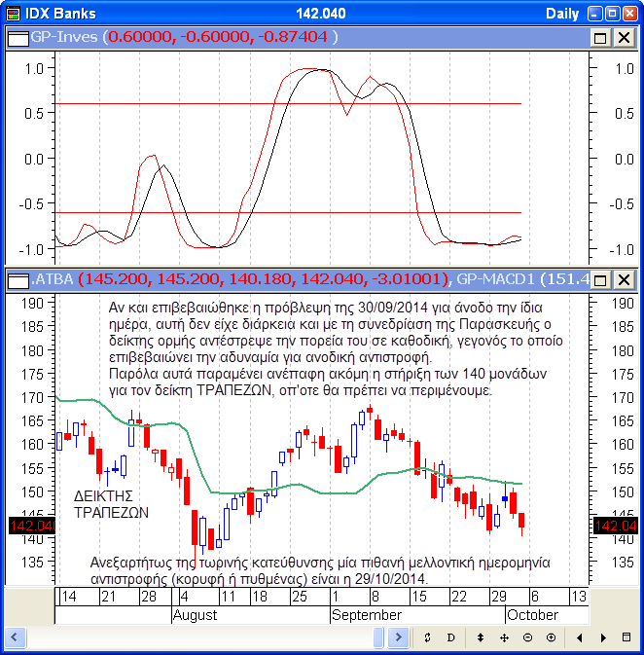Click the September label on date axis
644x655 pixels.
pos(366,615)
